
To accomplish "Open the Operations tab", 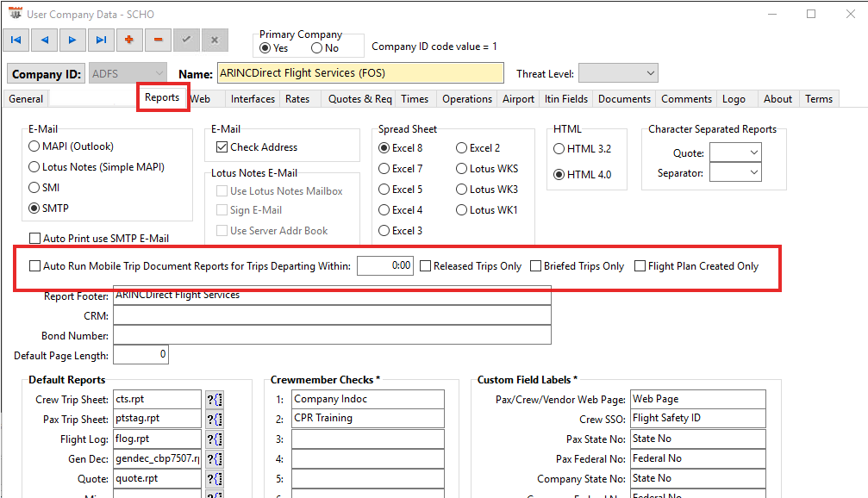I will pos(467,99).
